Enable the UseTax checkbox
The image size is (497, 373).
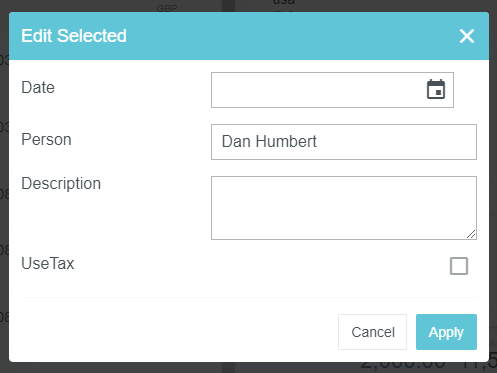point(459,266)
